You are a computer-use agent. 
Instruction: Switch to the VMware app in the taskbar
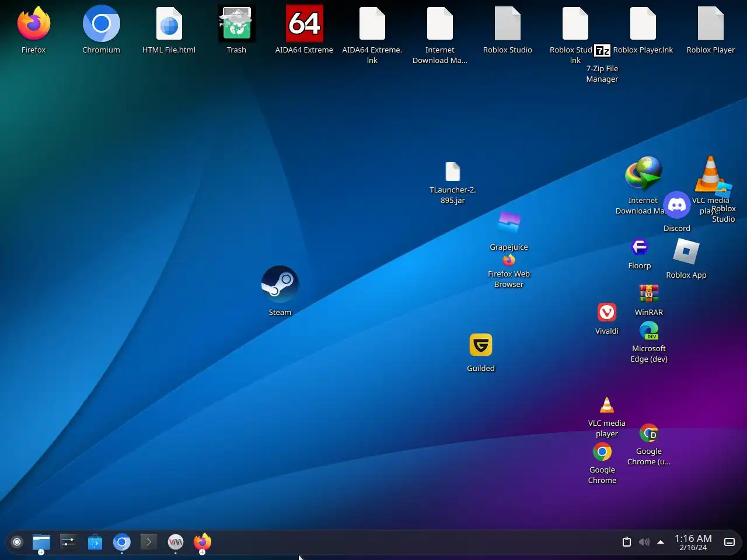pyautogui.click(x=176, y=542)
